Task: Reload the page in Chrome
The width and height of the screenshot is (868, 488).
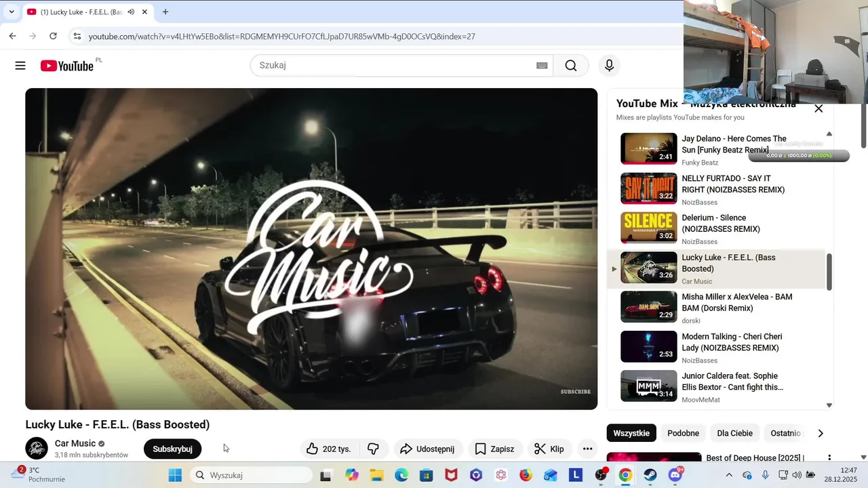Action: tap(53, 36)
